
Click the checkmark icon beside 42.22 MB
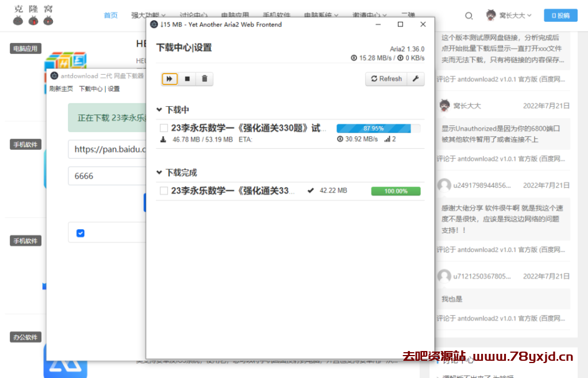311,191
